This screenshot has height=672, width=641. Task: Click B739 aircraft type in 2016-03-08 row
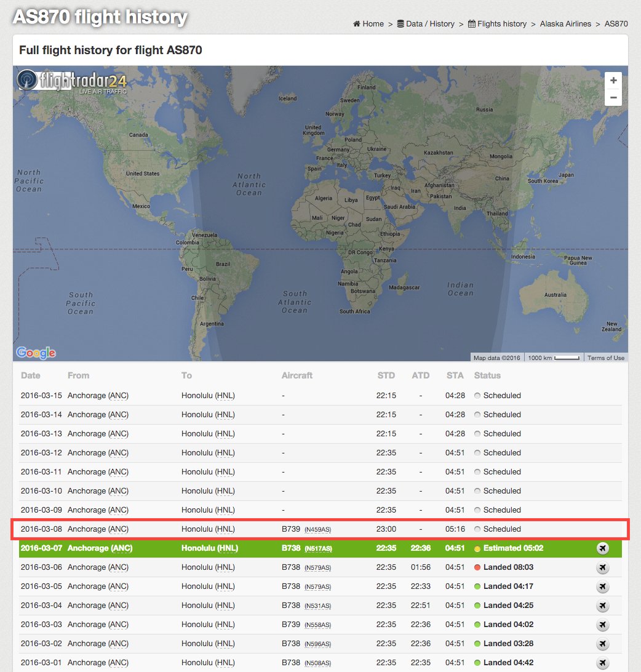[x=291, y=529]
